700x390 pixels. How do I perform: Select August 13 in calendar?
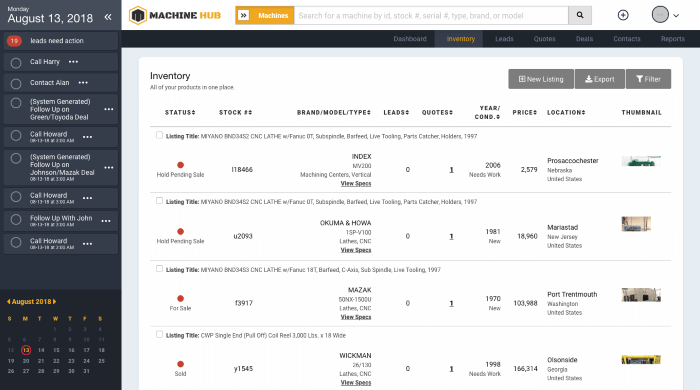coord(26,350)
